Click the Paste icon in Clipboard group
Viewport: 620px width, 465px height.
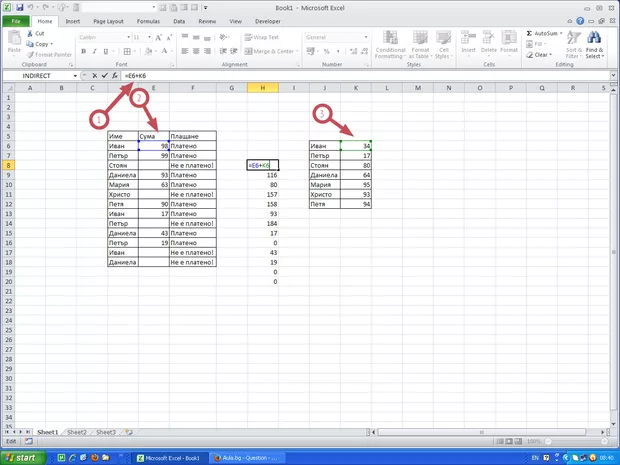tap(15, 40)
